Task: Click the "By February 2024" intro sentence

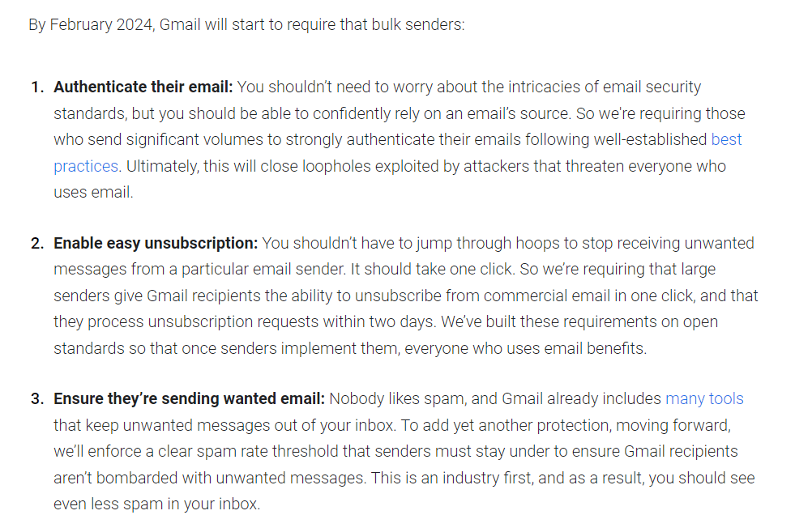Action: [246, 24]
